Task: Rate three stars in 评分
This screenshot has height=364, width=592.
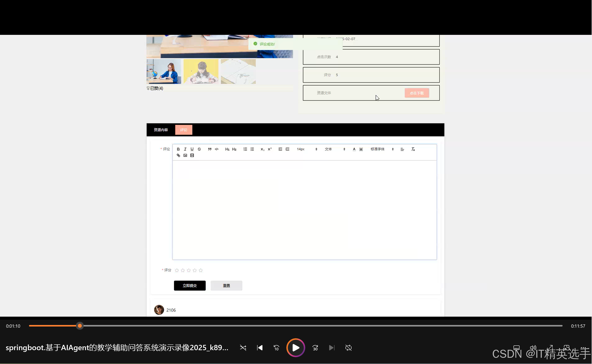Action: pos(189,270)
